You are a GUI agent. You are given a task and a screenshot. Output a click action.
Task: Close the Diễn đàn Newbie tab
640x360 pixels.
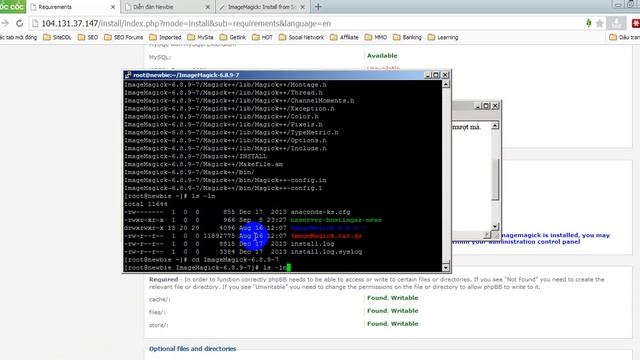click(208, 7)
